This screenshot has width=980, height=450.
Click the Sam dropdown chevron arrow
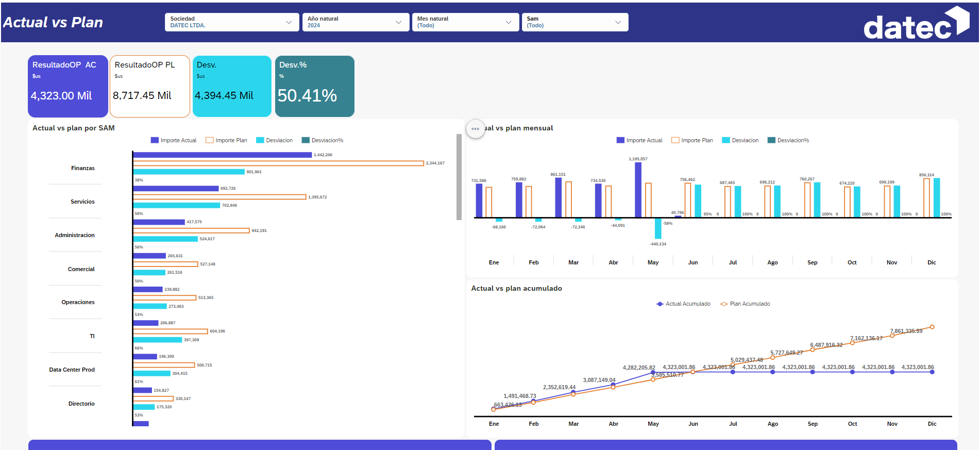[618, 22]
